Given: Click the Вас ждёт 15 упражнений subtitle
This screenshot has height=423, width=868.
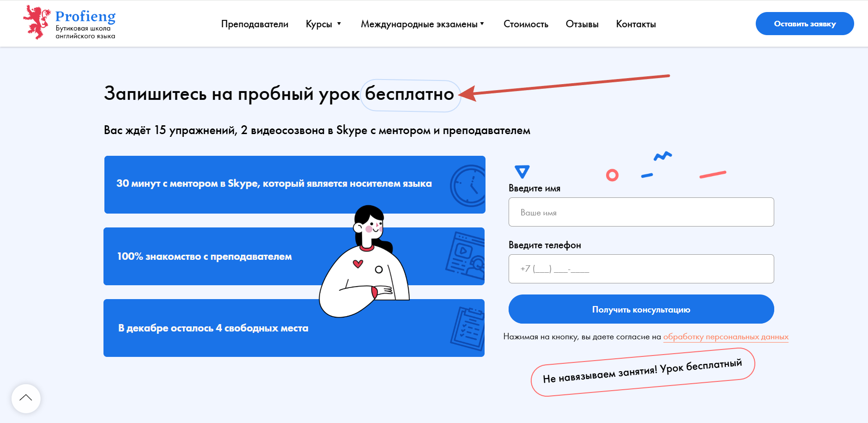Looking at the screenshot, I should point(317,130).
